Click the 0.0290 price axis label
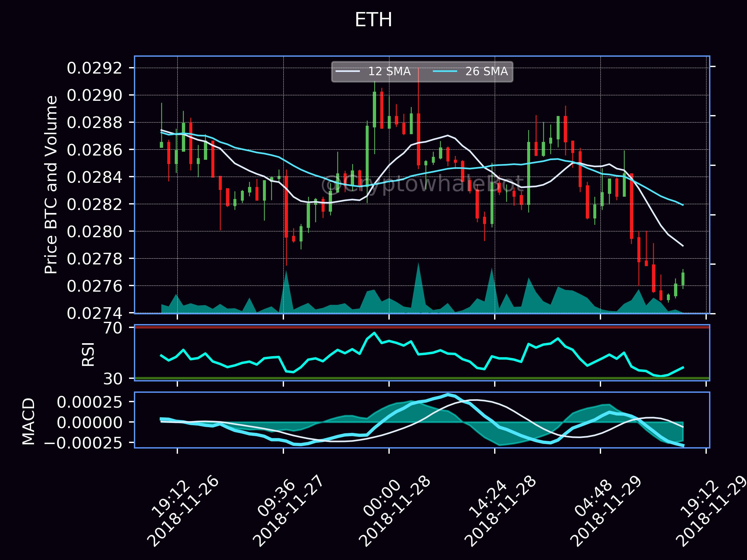747x560 pixels. [x=94, y=96]
